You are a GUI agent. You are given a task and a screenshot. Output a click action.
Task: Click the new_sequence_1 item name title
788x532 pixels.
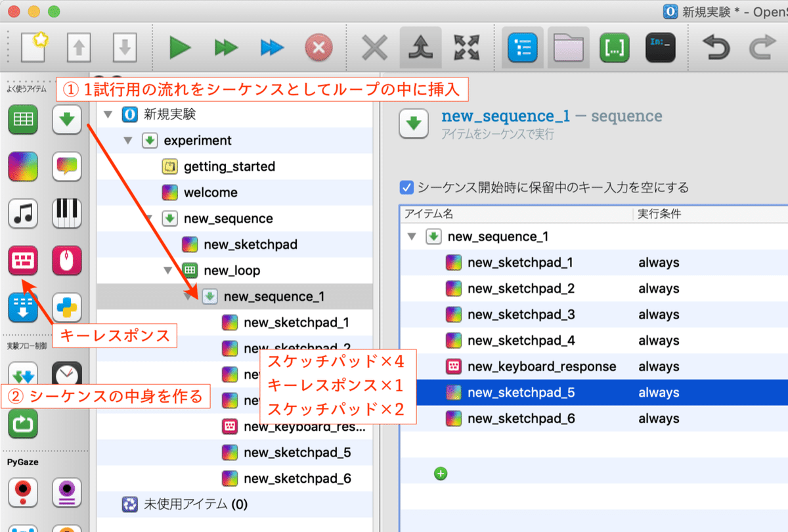[x=506, y=116]
